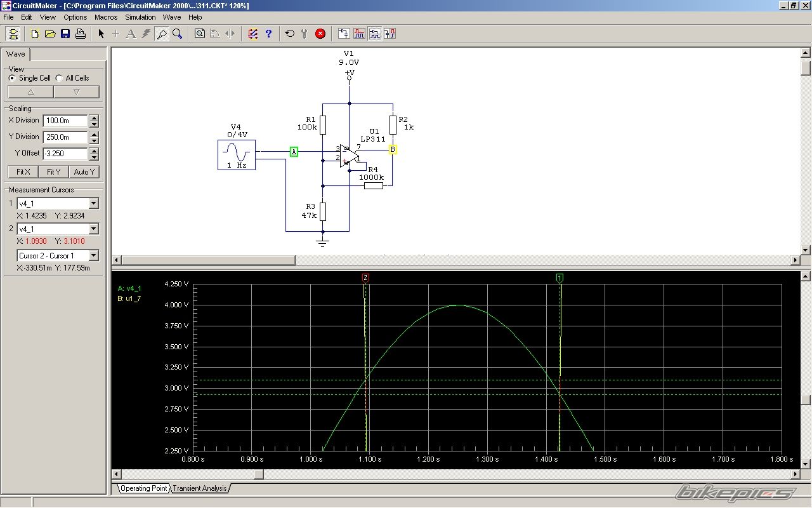Open the Wave menu
The height and width of the screenshot is (508, 812).
point(172,17)
